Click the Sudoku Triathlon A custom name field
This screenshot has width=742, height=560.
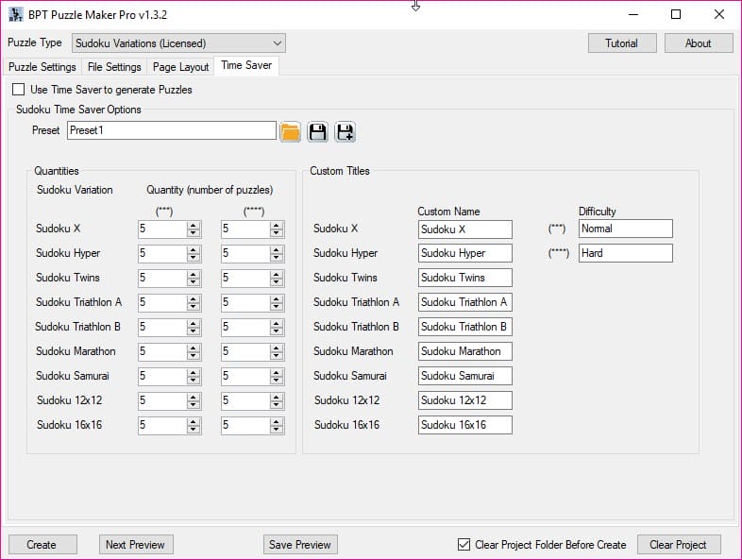(465, 302)
